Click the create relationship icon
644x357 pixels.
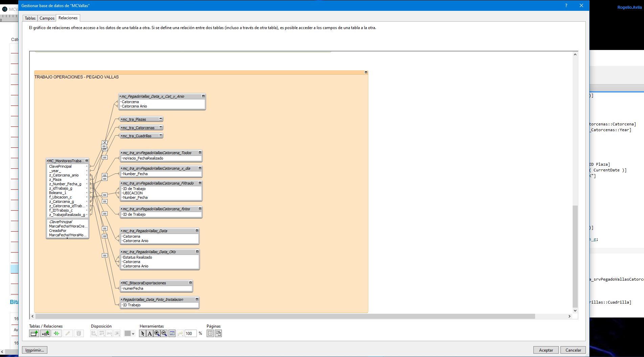tap(45, 333)
